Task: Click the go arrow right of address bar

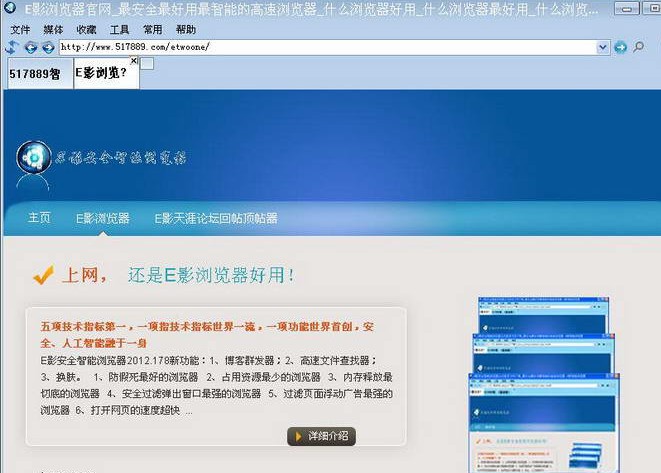Action: pyautogui.click(x=621, y=47)
